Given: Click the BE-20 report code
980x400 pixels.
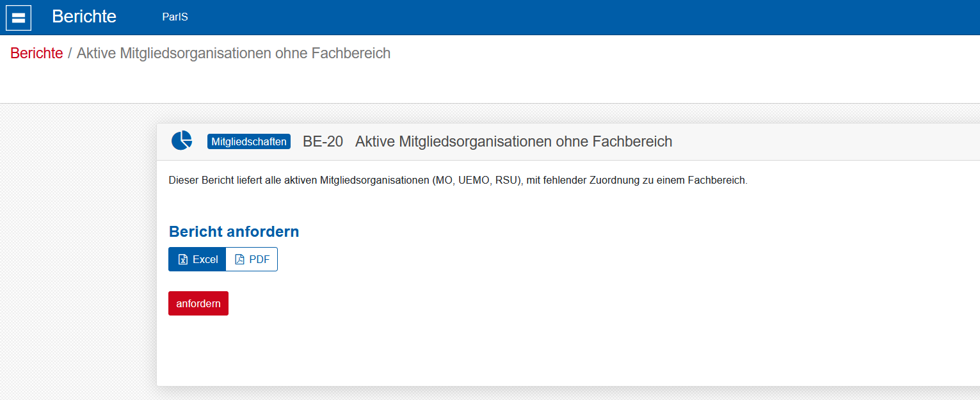Looking at the screenshot, I should tap(323, 141).
